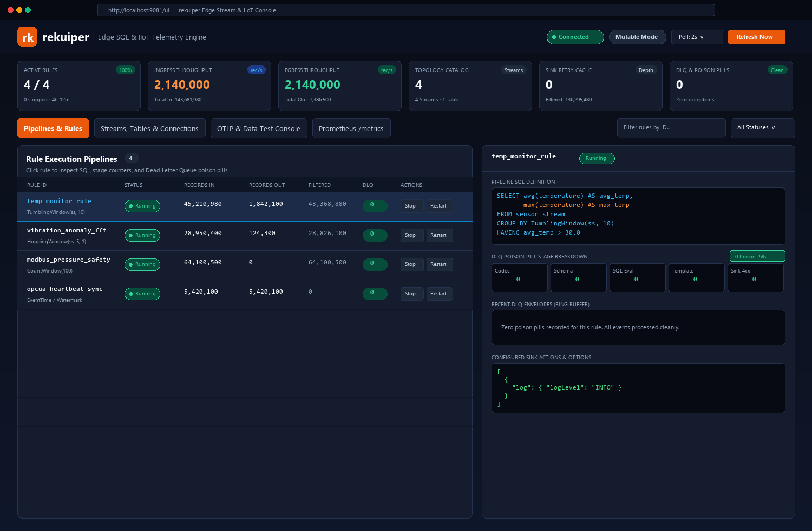
Task: Click Running status of vibration_anomaly_fft row
Action: tap(142, 235)
